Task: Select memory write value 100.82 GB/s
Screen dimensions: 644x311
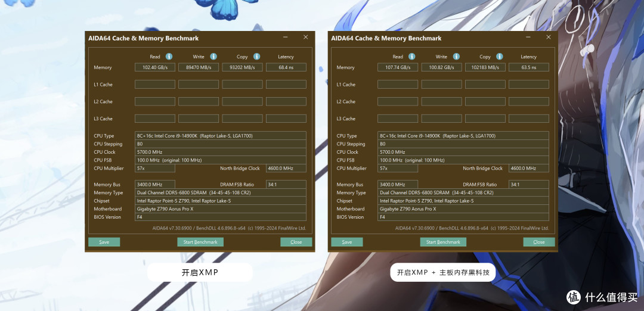Action: click(441, 67)
